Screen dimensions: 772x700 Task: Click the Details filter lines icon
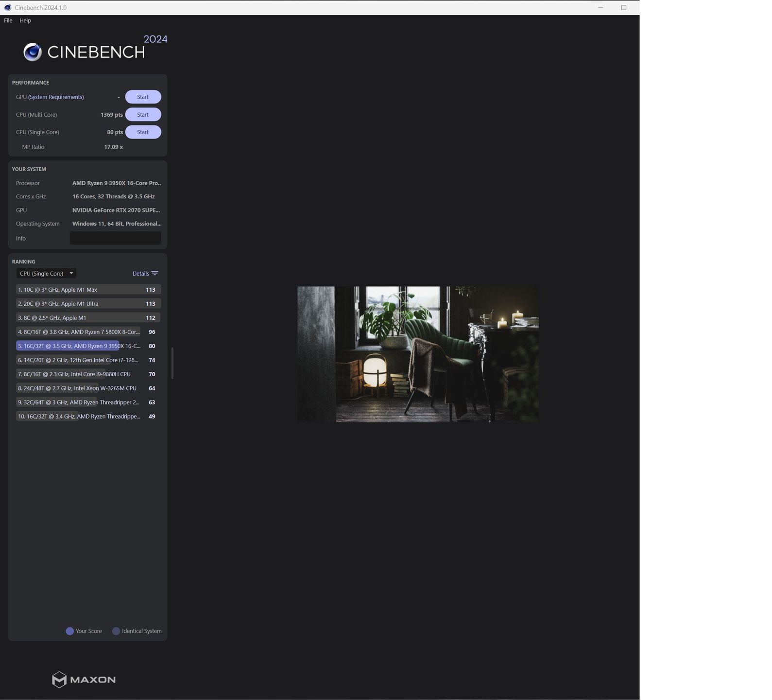pos(155,273)
